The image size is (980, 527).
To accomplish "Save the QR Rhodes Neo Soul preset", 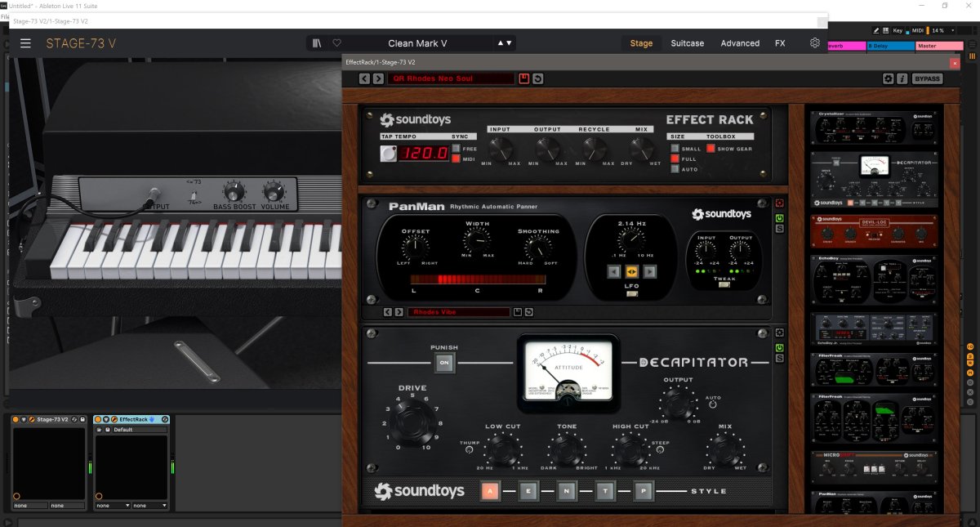I will [524, 78].
